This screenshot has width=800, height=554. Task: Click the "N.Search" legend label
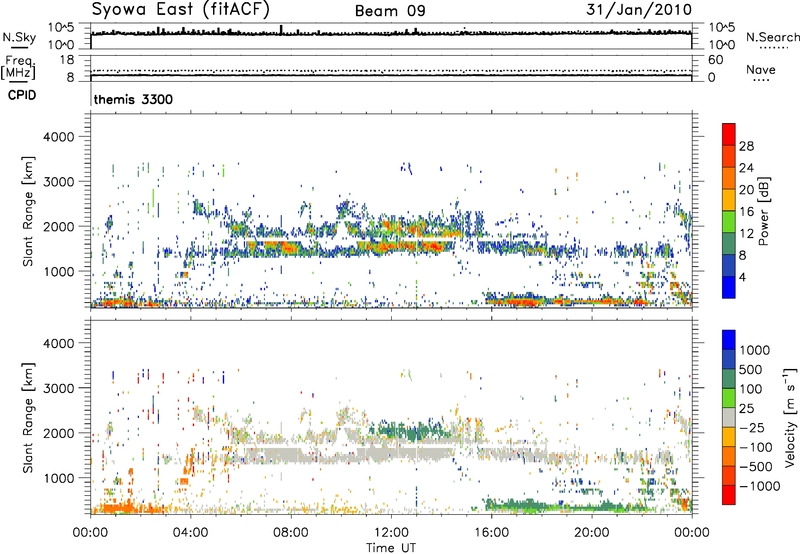point(772,37)
